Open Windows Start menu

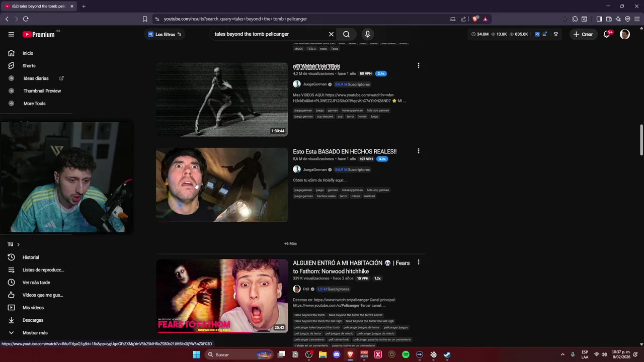[x=196, y=355]
